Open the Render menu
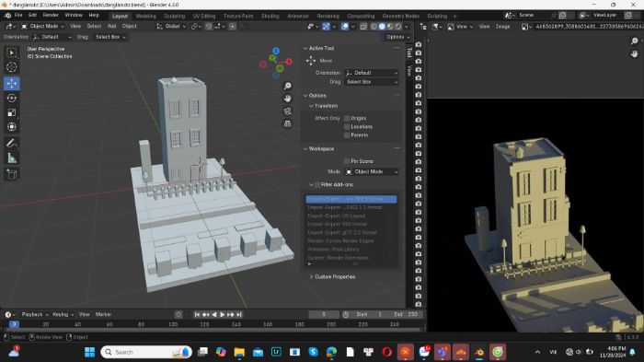 coord(51,16)
